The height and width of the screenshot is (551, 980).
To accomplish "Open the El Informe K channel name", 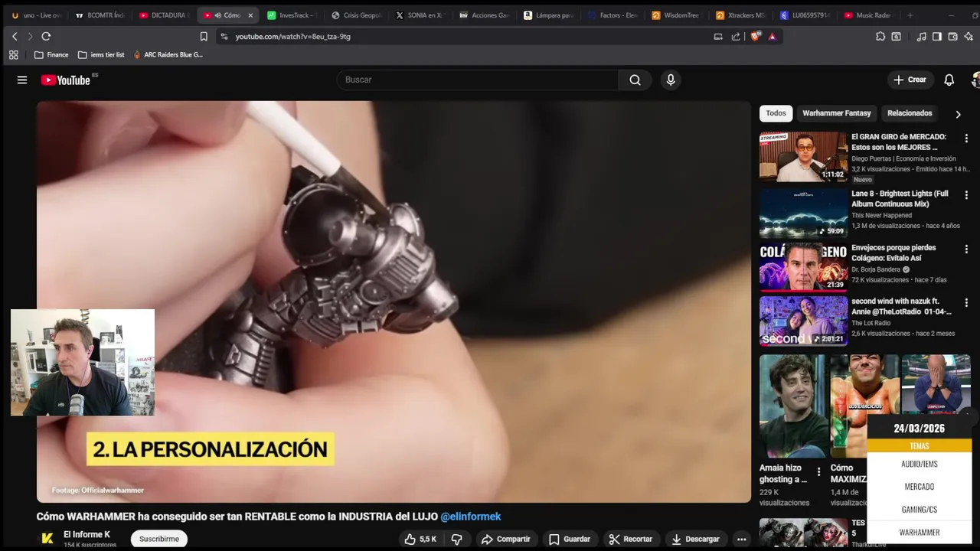I will pos(87,534).
